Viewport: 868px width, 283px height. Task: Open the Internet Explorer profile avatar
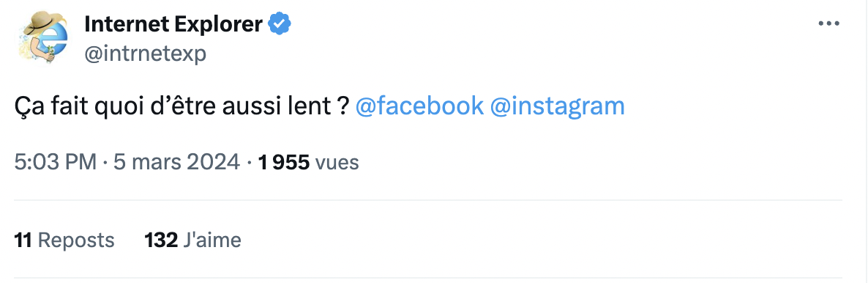click(42, 38)
